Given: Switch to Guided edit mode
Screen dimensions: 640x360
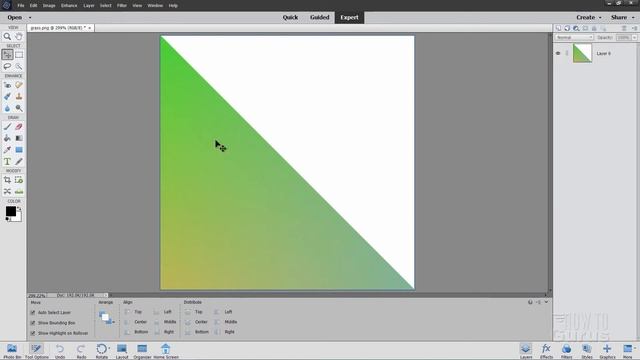Looking at the screenshot, I should 319,18.
